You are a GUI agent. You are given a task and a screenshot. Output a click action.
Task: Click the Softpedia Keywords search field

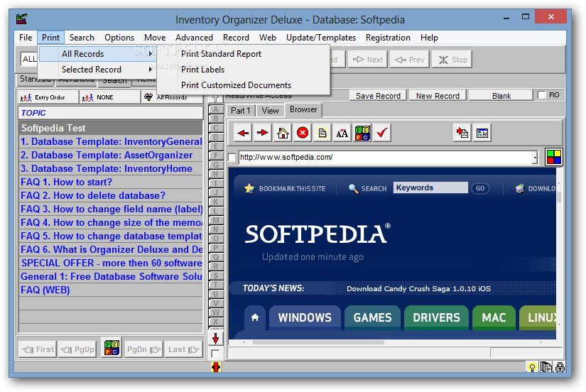coord(430,187)
